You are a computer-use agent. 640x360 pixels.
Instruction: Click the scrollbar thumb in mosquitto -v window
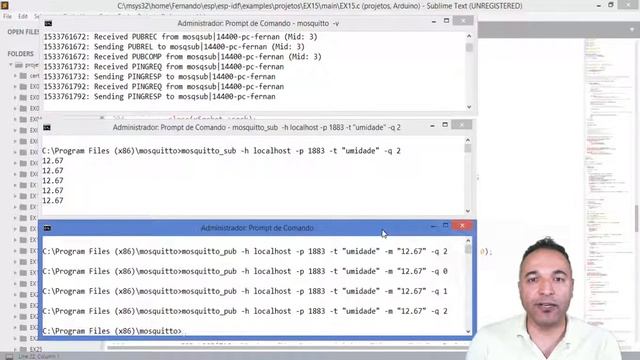coord(469,47)
